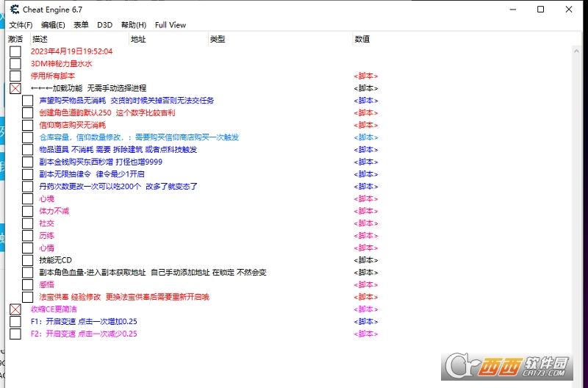Open the 文件(F) menu
This screenshot has width=588, height=388.
[21, 25]
